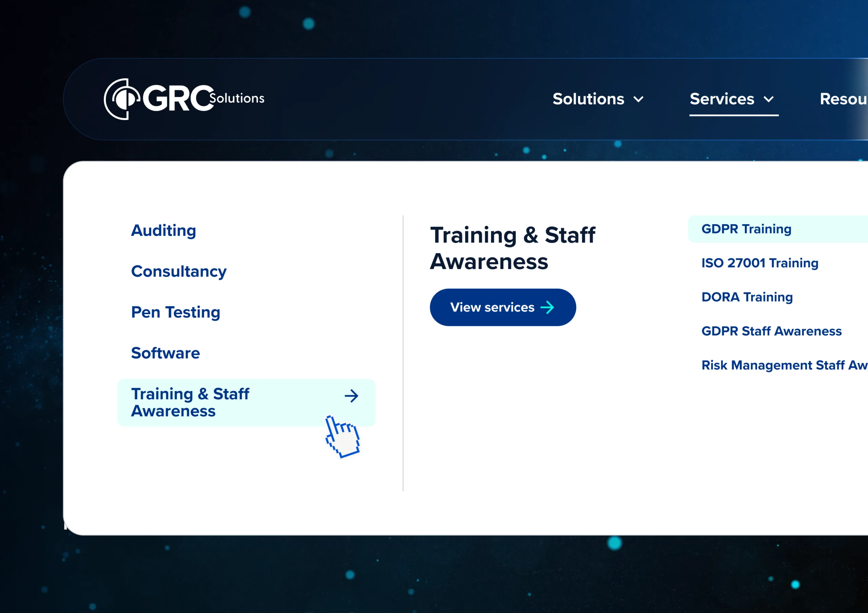The height and width of the screenshot is (613, 868).
Task: Open the DORA Training link
Action: (747, 297)
